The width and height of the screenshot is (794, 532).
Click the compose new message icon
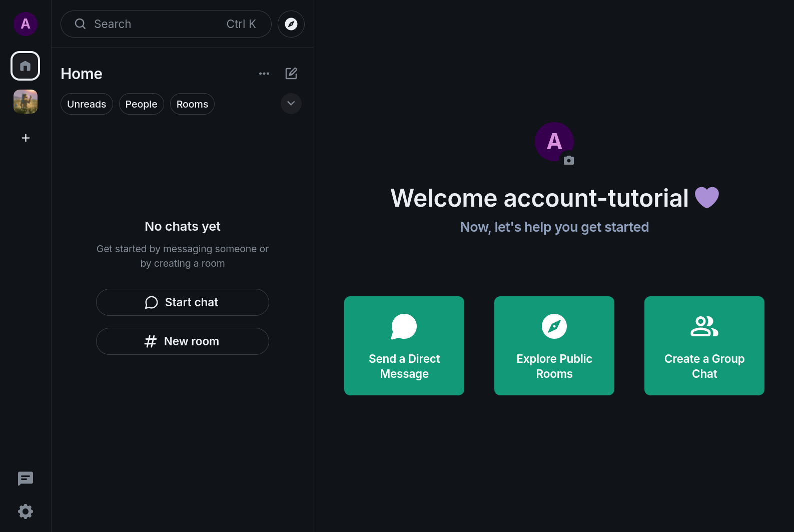[291, 74]
